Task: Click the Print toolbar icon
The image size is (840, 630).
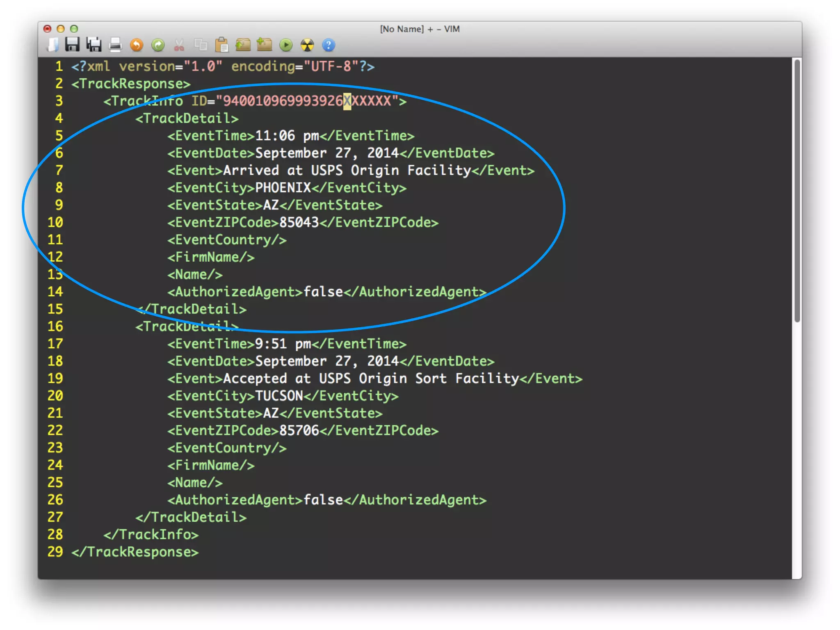Action: point(115,45)
